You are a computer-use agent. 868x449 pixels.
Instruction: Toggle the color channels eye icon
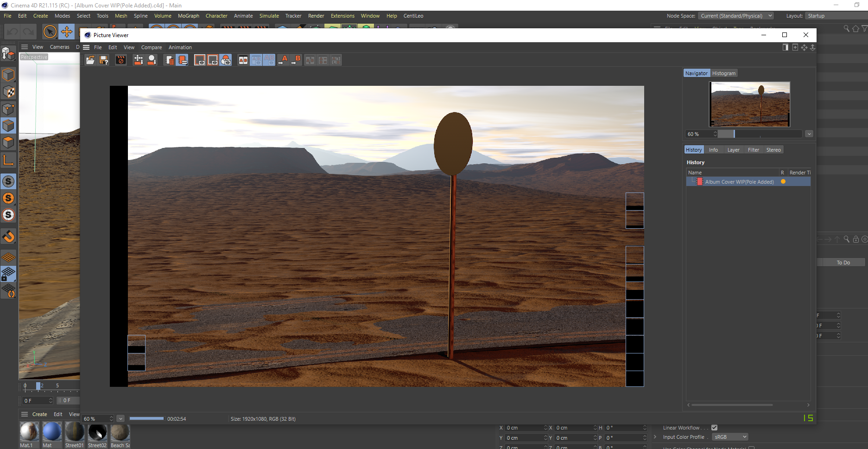click(226, 60)
